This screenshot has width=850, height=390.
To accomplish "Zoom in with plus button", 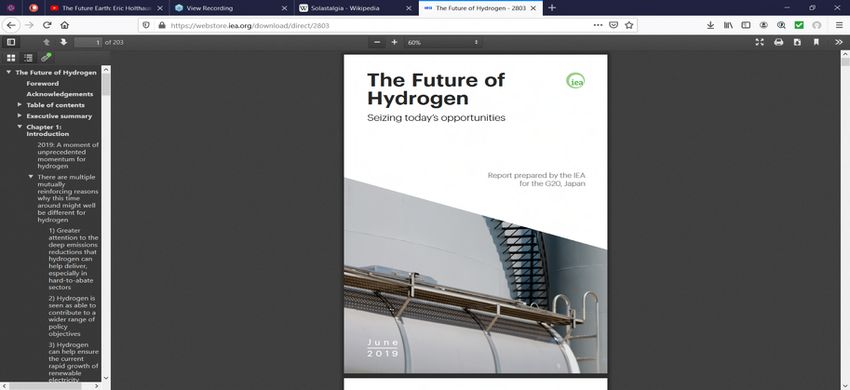I will click(x=394, y=42).
